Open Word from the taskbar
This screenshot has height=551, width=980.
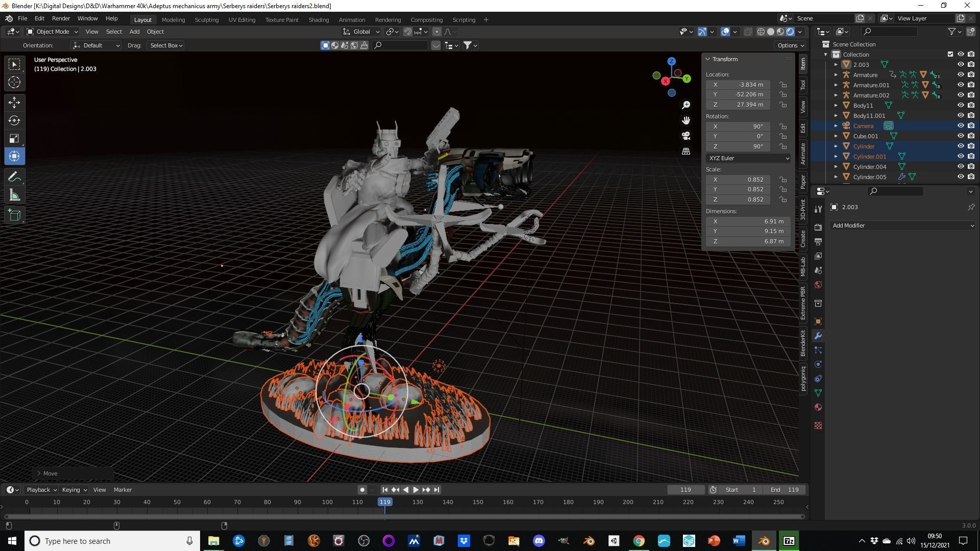pyautogui.click(x=739, y=541)
